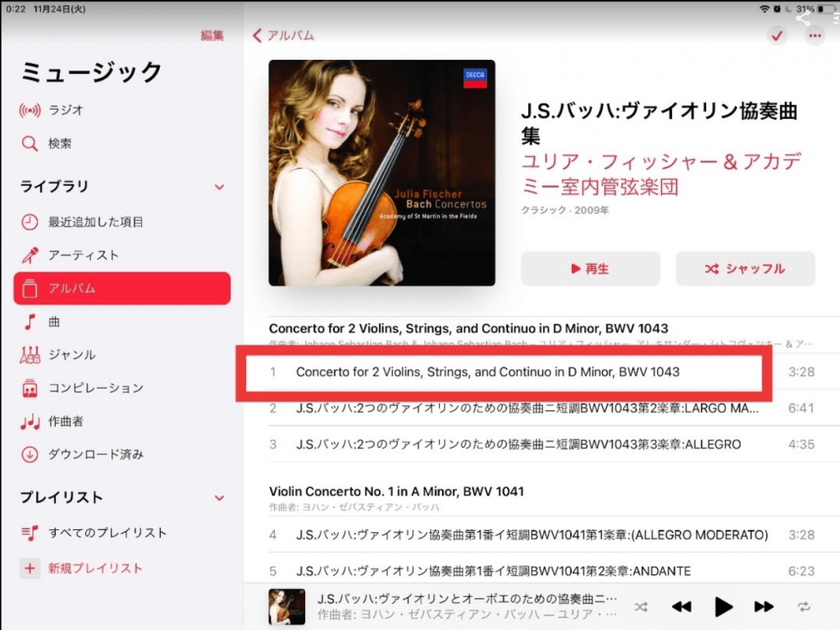Select the アーティスト microphone icon

pos(30,255)
